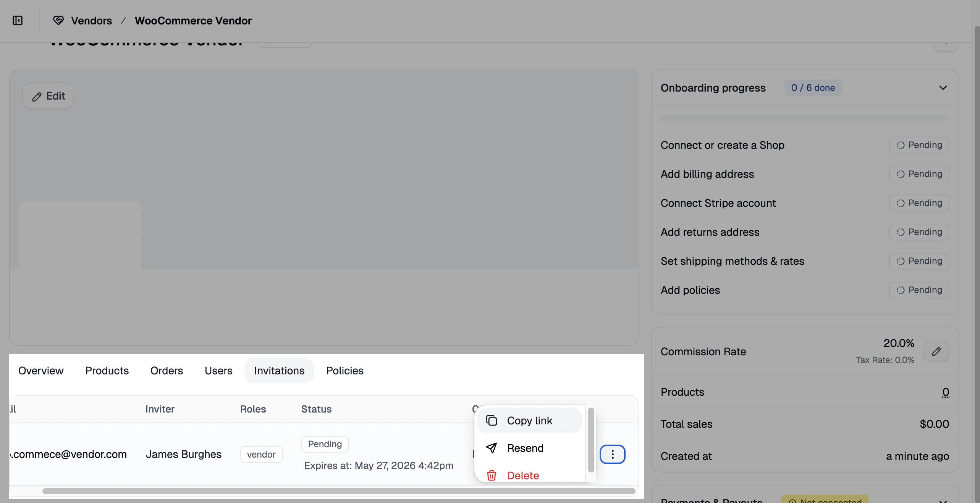Click Set shipping methods & rates step
The height and width of the screenshot is (503, 980).
(x=733, y=261)
